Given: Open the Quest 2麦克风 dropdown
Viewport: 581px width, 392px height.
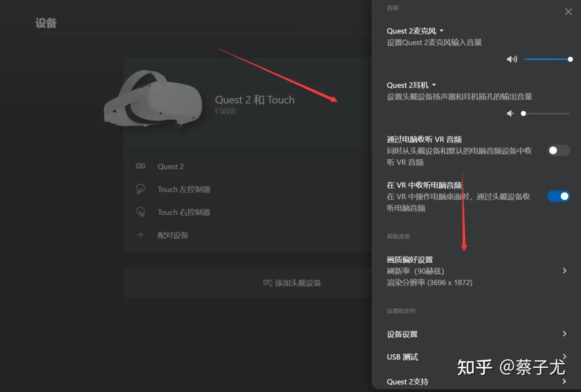Looking at the screenshot, I should coord(416,31).
